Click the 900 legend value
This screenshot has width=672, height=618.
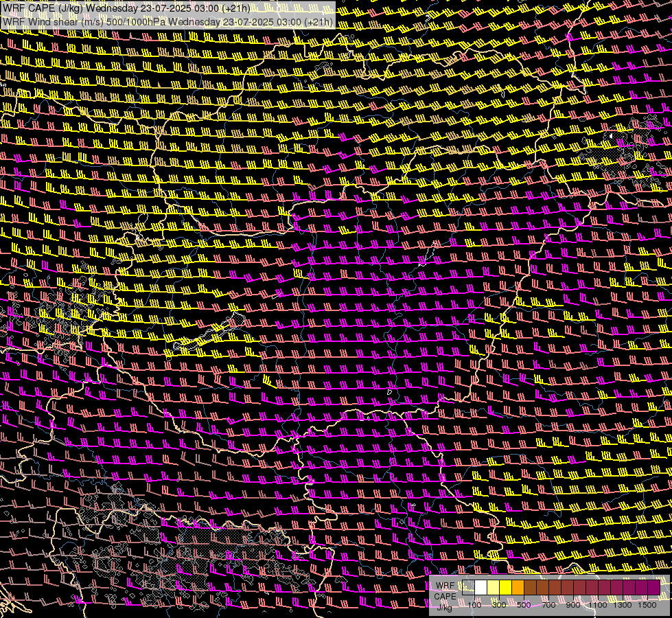[x=573, y=605]
